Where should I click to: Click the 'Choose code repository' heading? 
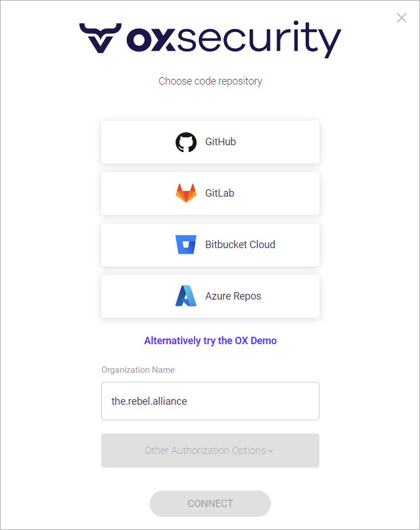click(x=210, y=81)
